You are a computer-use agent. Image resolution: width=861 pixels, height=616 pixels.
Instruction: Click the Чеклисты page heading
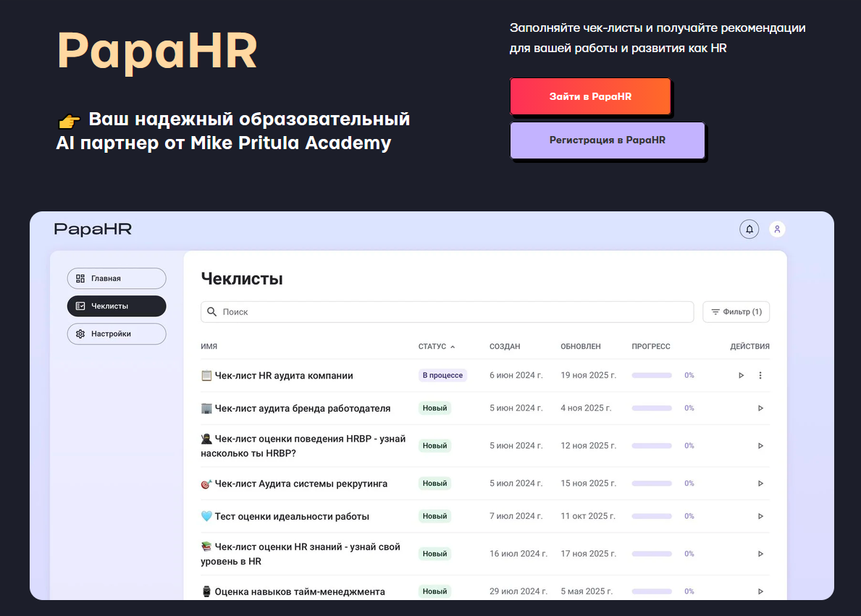point(242,279)
